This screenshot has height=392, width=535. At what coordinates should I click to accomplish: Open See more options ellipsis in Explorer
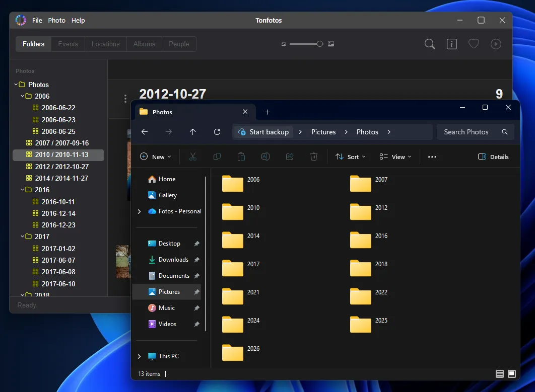pyautogui.click(x=432, y=157)
